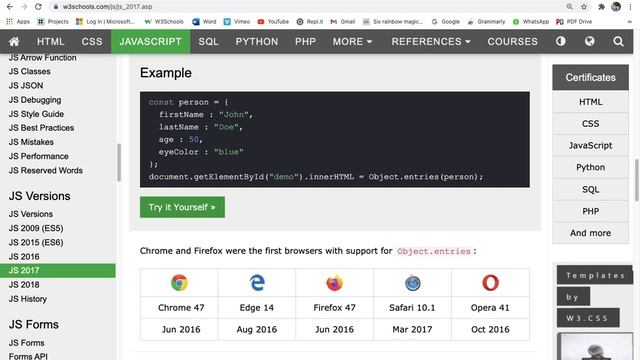Image resolution: width=640 pixels, height=360 pixels.
Task: Expand the REFERENCES dropdown in navbar
Action: [x=431, y=41]
